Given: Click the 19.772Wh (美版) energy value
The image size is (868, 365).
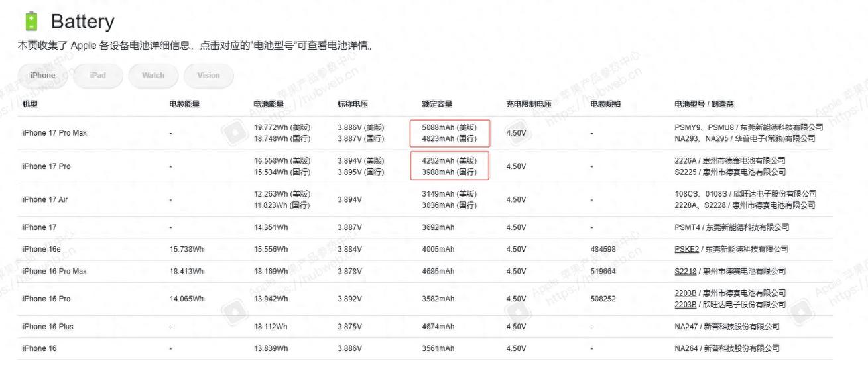Looking at the screenshot, I should click(x=282, y=127).
